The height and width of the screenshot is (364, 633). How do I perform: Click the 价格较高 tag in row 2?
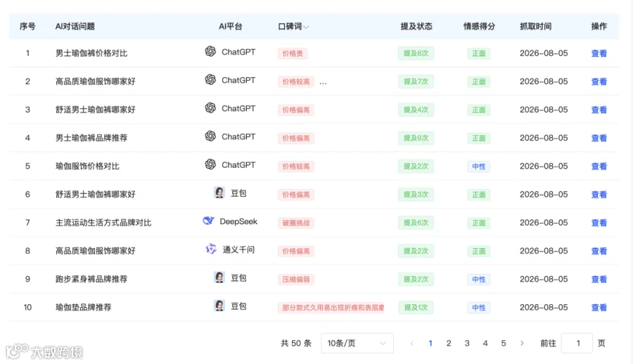coord(296,82)
